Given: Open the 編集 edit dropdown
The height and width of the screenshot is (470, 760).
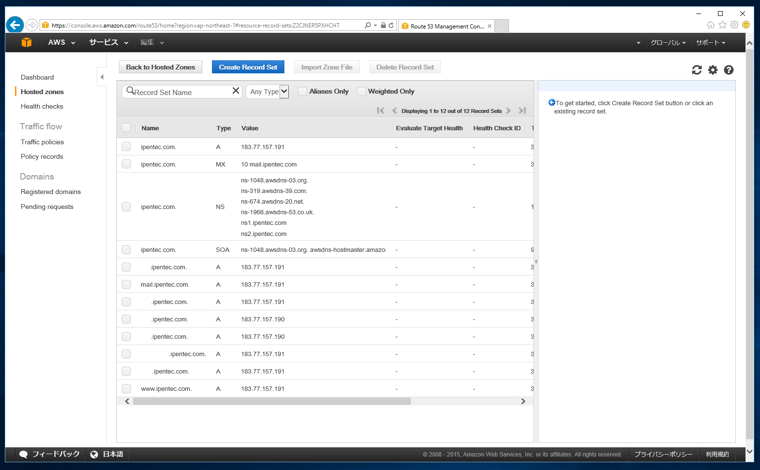Looking at the screenshot, I should 152,43.
